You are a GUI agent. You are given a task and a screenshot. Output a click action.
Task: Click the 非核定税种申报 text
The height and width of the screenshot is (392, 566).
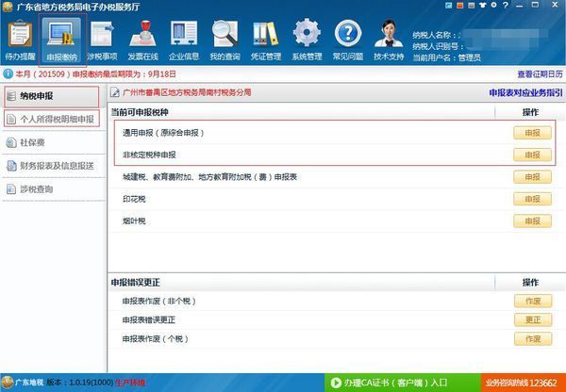pos(149,155)
